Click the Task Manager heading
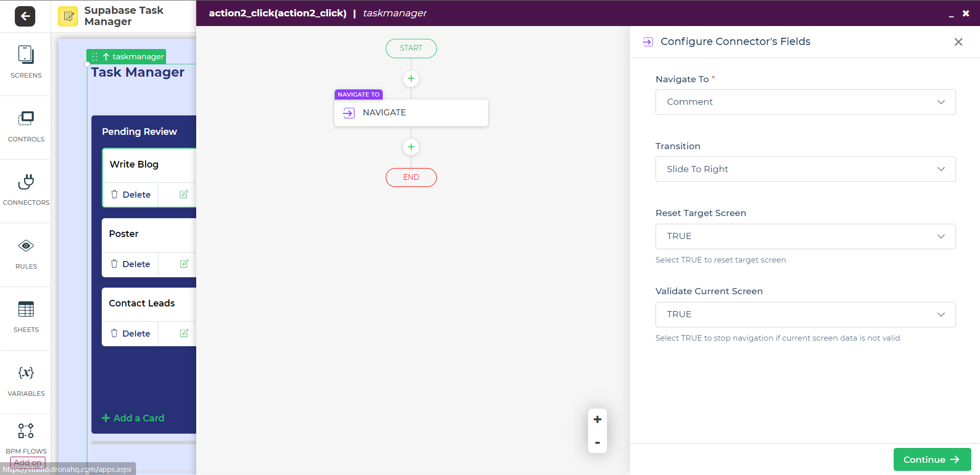The height and width of the screenshot is (475, 980). [x=138, y=72]
